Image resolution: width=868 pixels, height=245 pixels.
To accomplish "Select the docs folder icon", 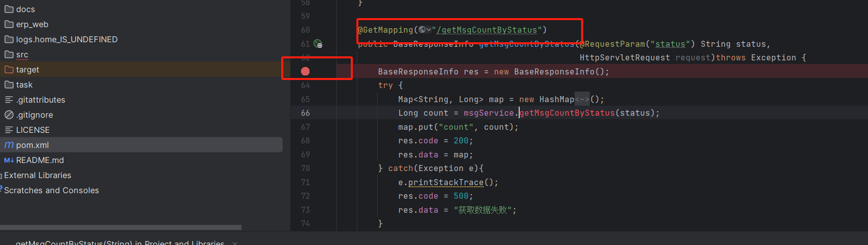I will tap(9, 9).
